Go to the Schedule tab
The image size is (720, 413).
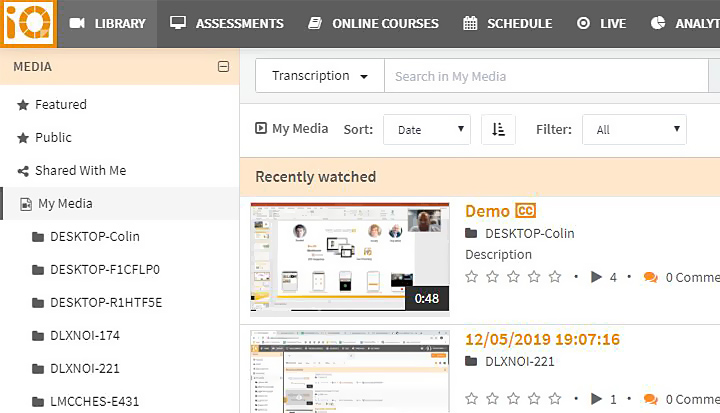509,23
